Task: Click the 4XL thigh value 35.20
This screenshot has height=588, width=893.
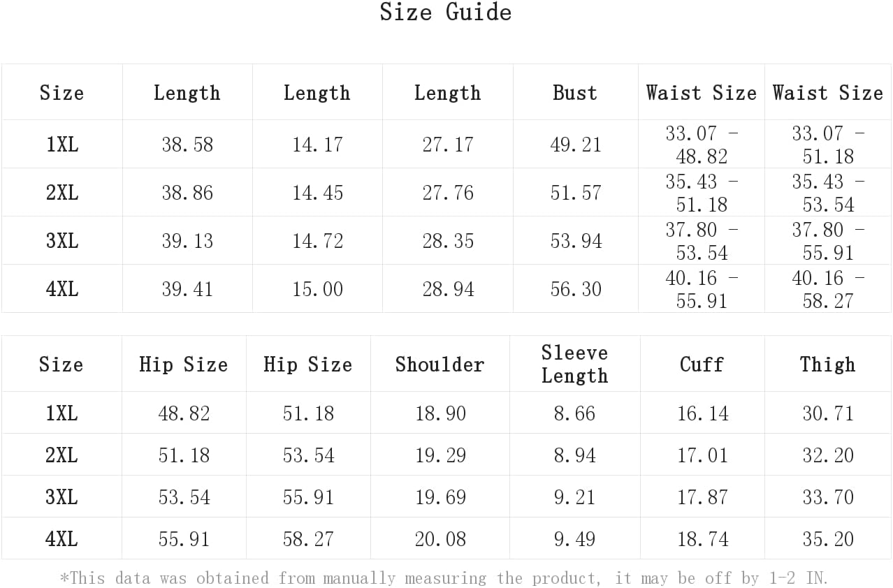Action: (x=828, y=539)
